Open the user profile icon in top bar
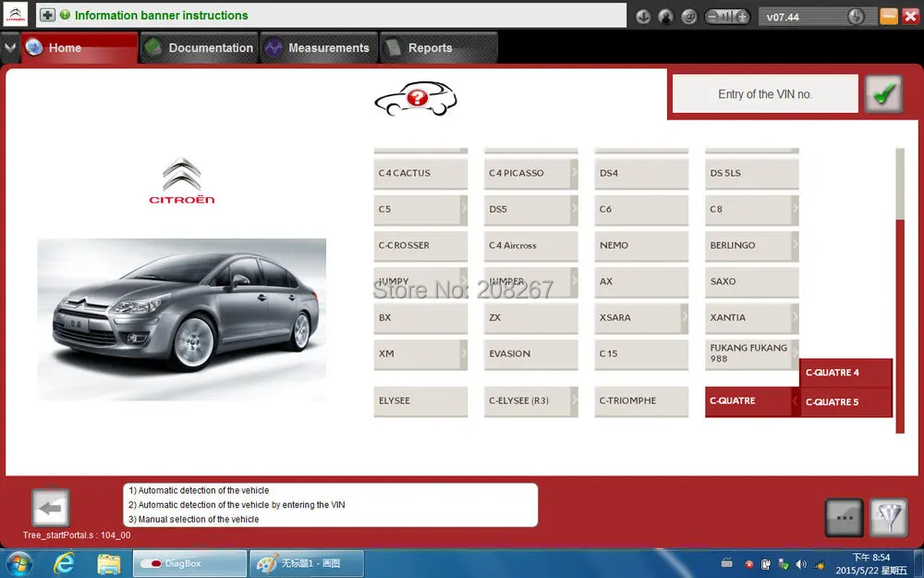The width and height of the screenshot is (924, 578). tap(666, 17)
